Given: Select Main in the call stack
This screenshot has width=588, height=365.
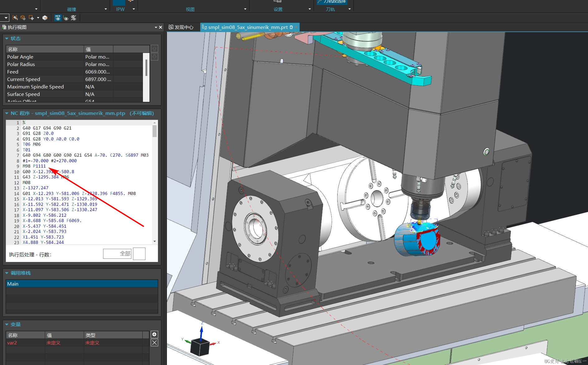Looking at the screenshot, I should 82,284.
